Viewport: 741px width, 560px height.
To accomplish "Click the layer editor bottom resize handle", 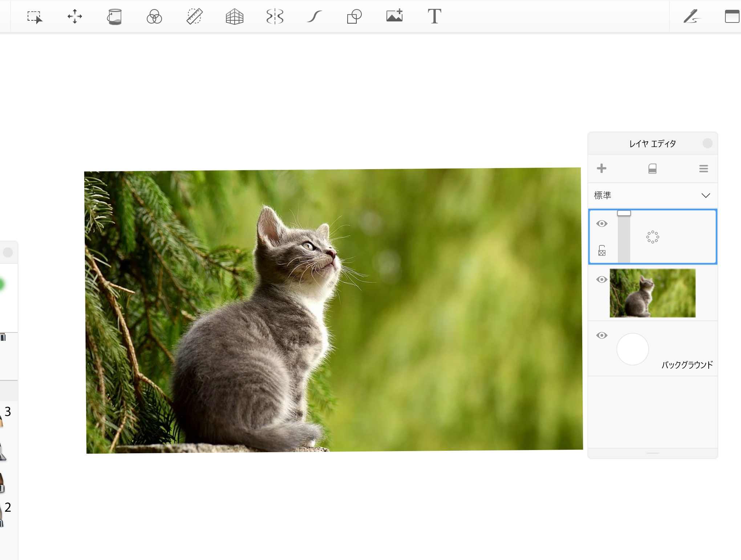I will pyautogui.click(x=653, y=453).
